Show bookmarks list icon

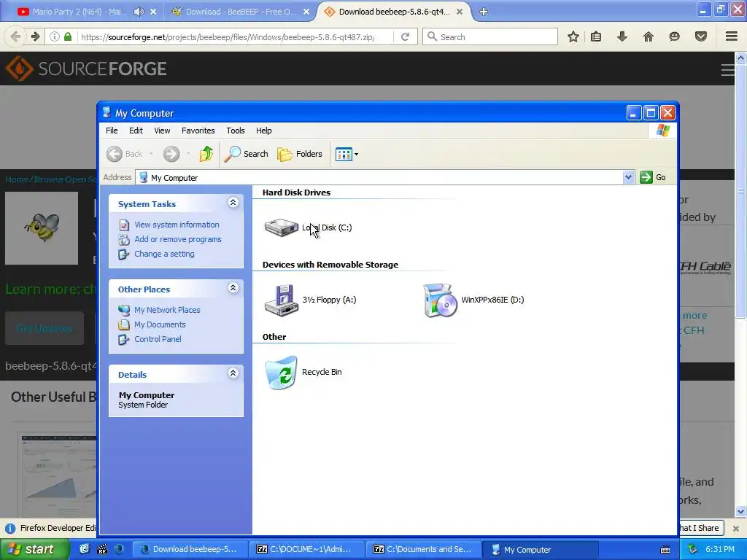coord(596,36)
